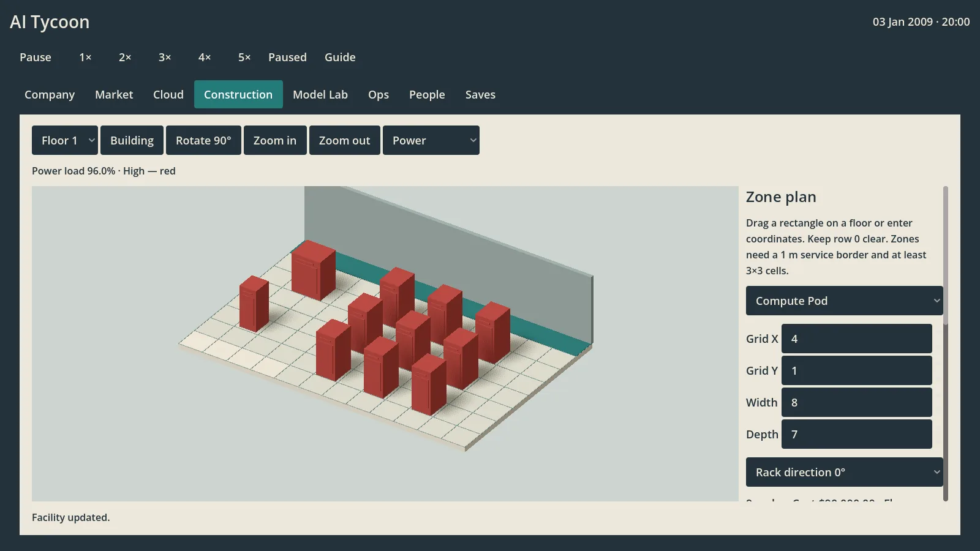Set game speed to 2×
980x551 pixels.
125,57
